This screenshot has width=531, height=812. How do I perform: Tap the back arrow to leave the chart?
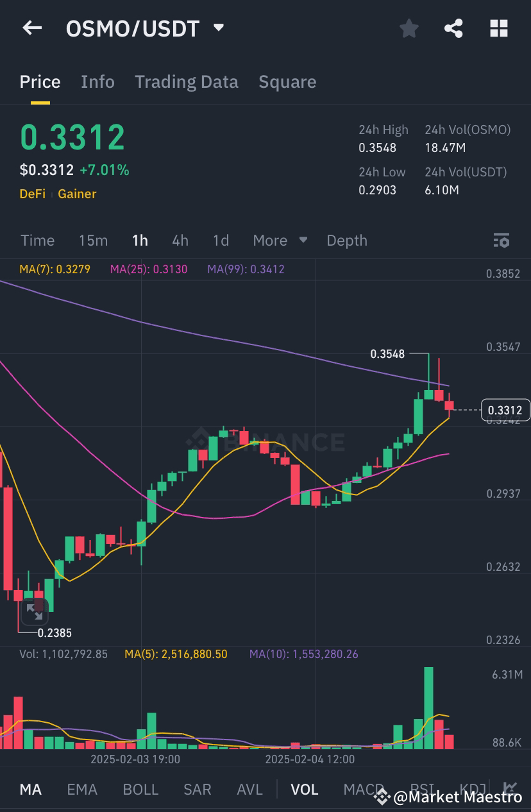32,28
